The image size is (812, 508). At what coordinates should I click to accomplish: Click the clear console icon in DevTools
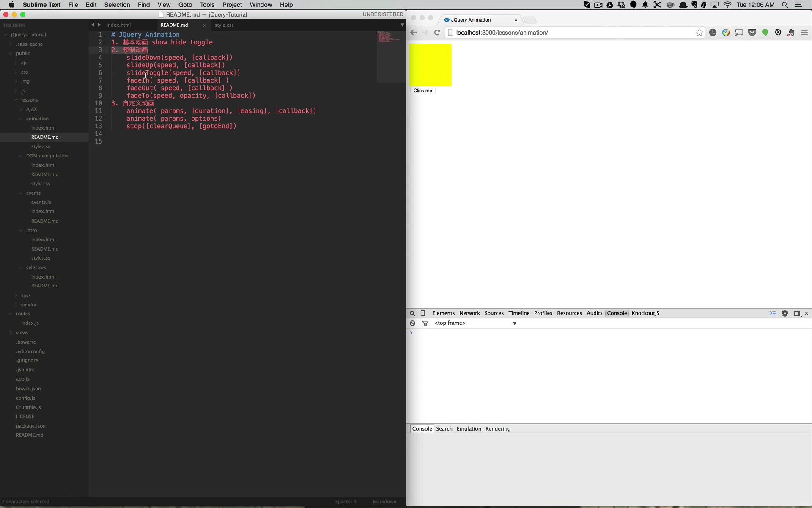(x=412, y=323)
